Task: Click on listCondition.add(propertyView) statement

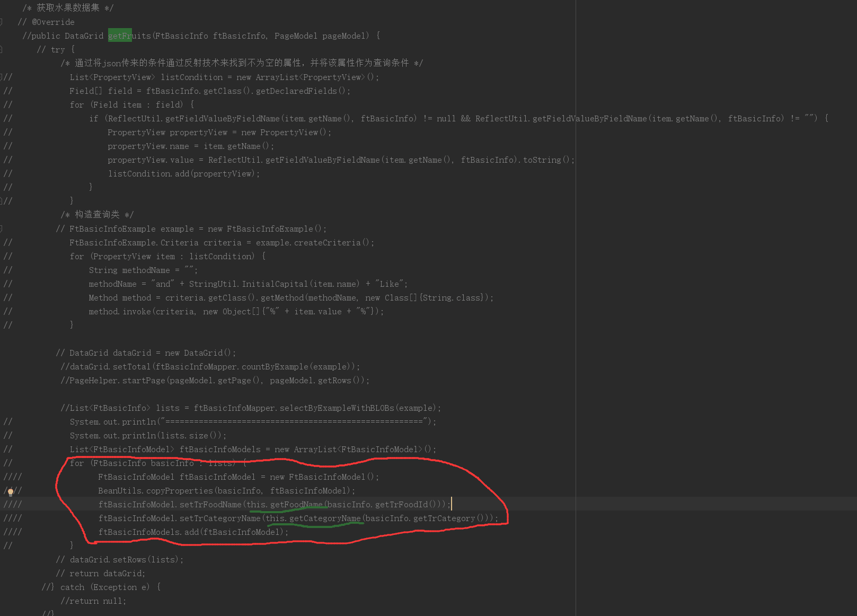Action: click(x=183, y=174)
